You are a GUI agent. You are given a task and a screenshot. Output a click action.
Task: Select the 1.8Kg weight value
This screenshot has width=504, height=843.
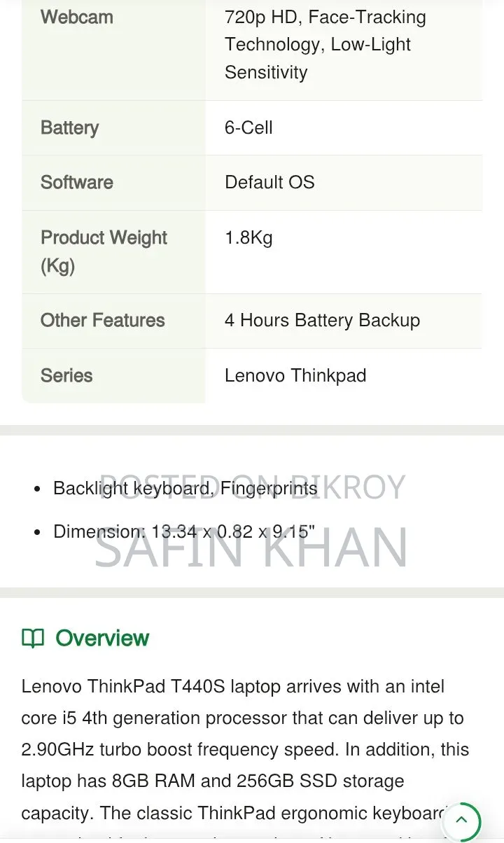[248, 237]
